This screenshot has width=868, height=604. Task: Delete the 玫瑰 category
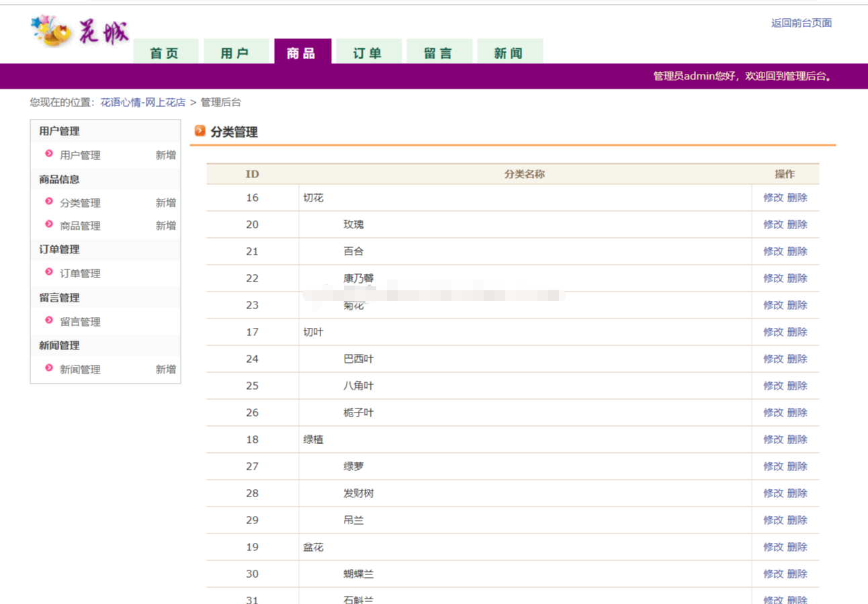tap(797, 224)
